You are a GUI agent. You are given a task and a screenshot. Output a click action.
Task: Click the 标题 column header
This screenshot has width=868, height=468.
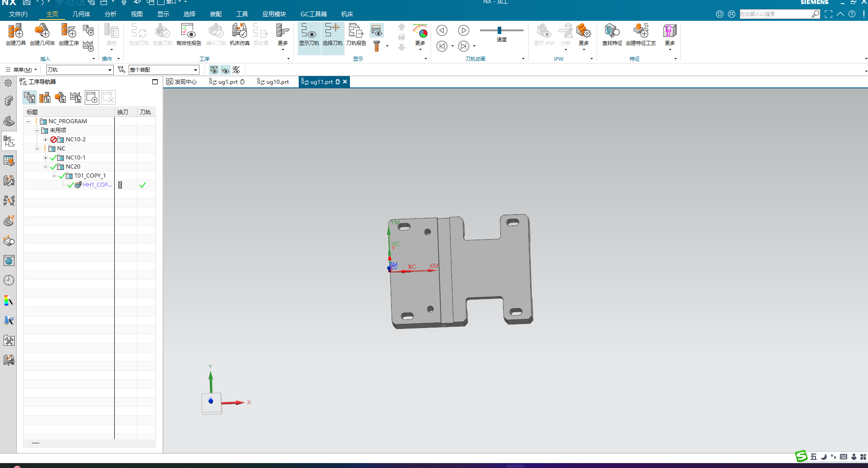click(x=69, y=112)
